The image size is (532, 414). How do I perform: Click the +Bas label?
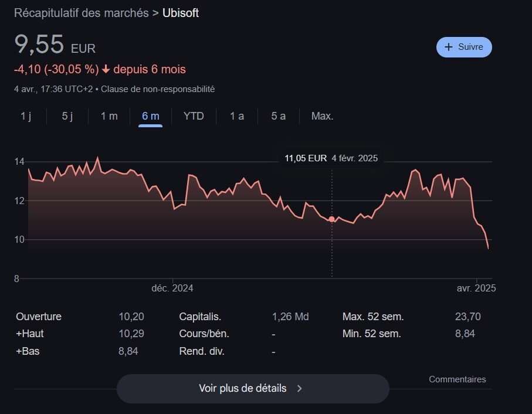click(x=28, y=351)
